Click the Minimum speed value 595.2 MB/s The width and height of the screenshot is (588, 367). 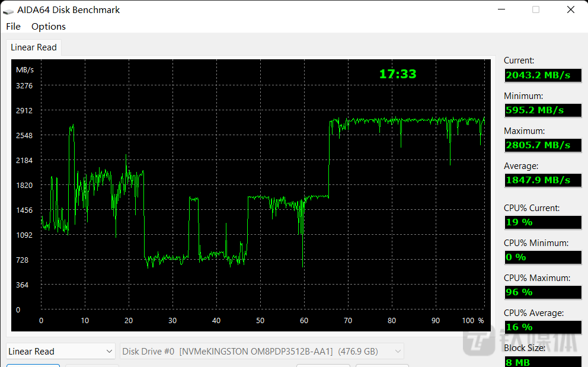543,110
